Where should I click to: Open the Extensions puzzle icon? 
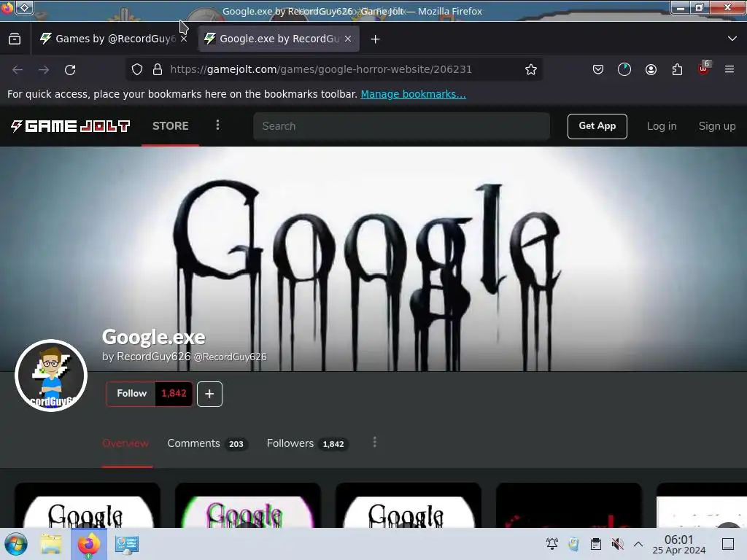(x=677, y=69)
